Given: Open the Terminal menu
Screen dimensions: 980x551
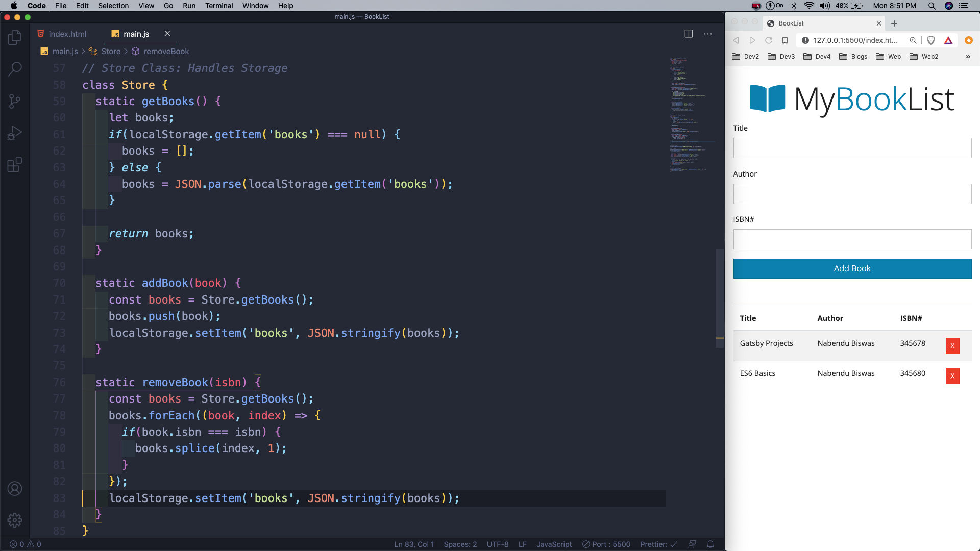Looking at the screenshot, I should click(219, 6).
